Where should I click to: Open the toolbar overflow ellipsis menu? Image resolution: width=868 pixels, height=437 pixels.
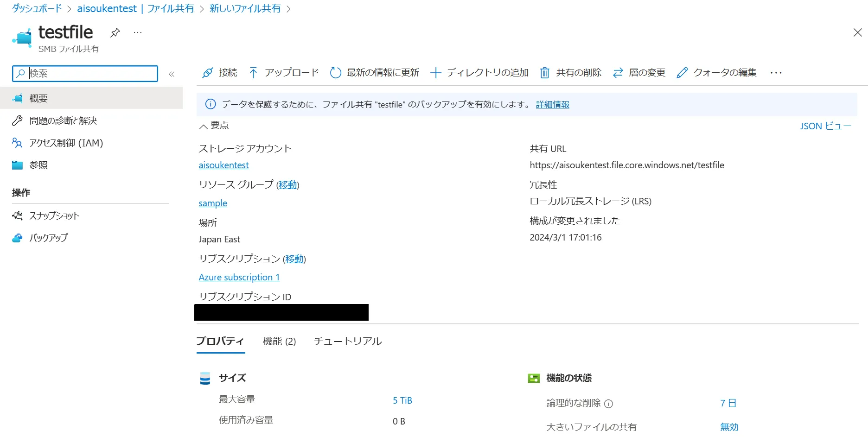[776, 73]
